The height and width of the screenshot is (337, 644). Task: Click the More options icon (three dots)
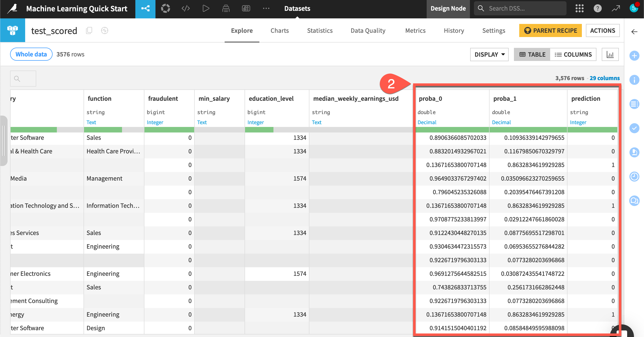click(267, 8)
